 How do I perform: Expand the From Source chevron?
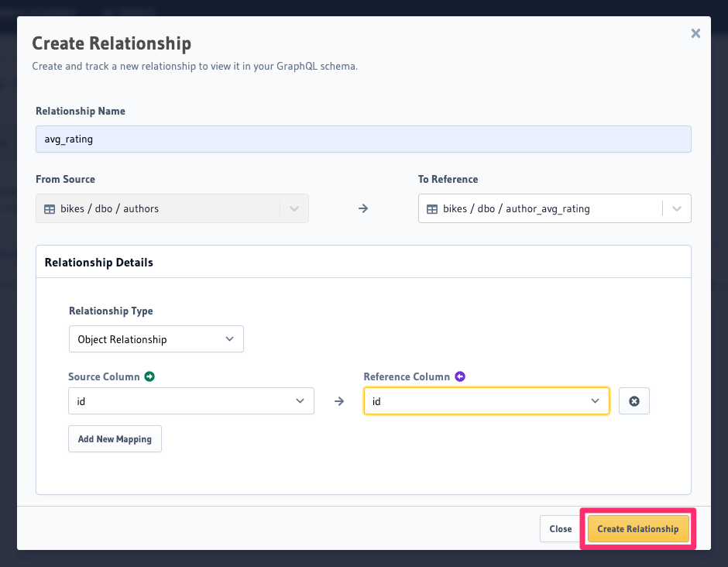click(x=294, y=208)
